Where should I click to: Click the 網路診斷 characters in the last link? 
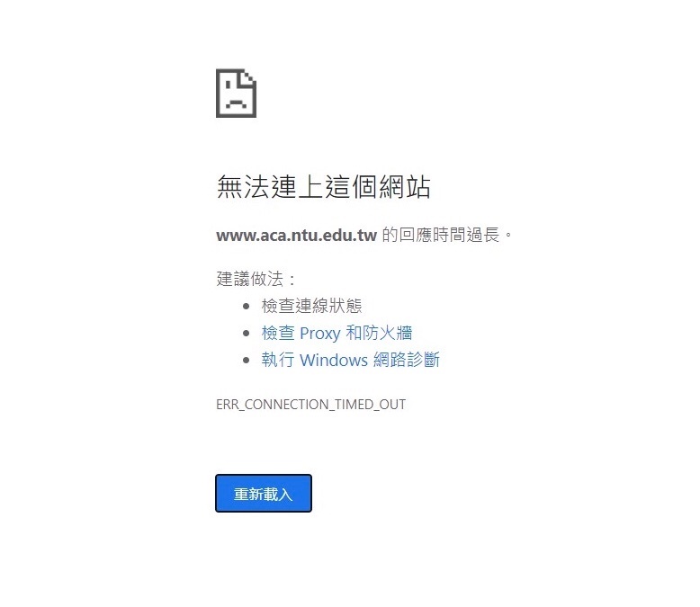click(x=407, y=360)
